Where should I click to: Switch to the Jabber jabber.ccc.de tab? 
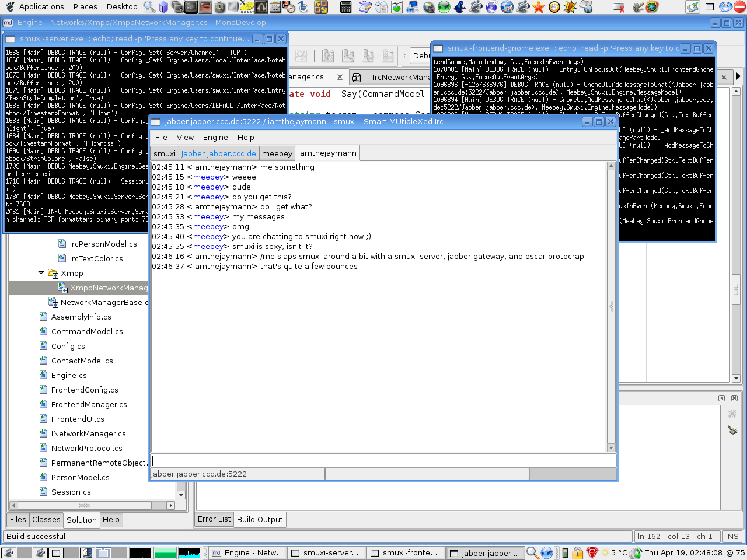218,153
